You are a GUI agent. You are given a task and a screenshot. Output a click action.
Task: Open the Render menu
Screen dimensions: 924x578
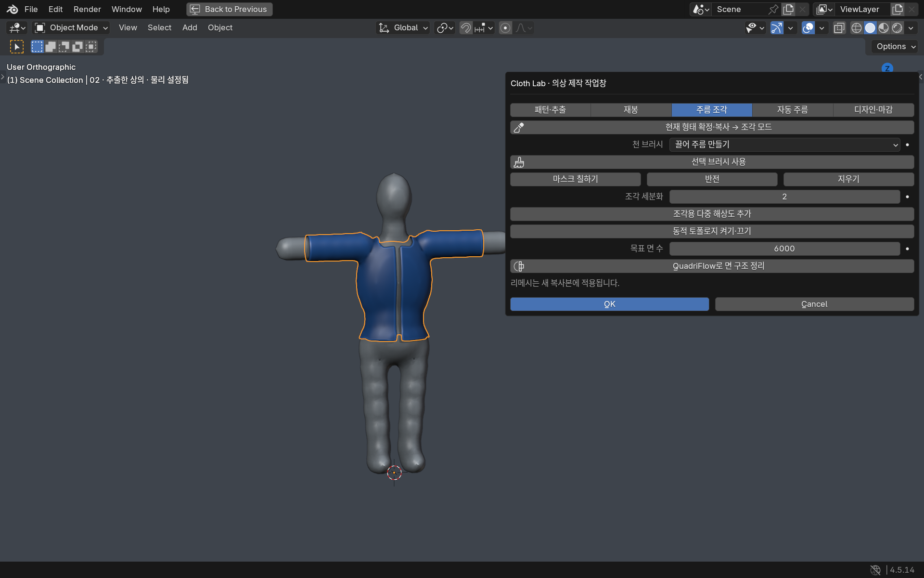[x=87, y=9]
